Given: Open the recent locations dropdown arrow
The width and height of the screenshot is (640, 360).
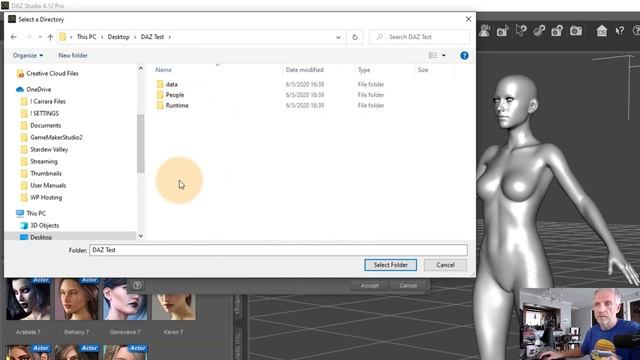Looking at the screenshot, I should pyautogui.click(x=40, y=37).
